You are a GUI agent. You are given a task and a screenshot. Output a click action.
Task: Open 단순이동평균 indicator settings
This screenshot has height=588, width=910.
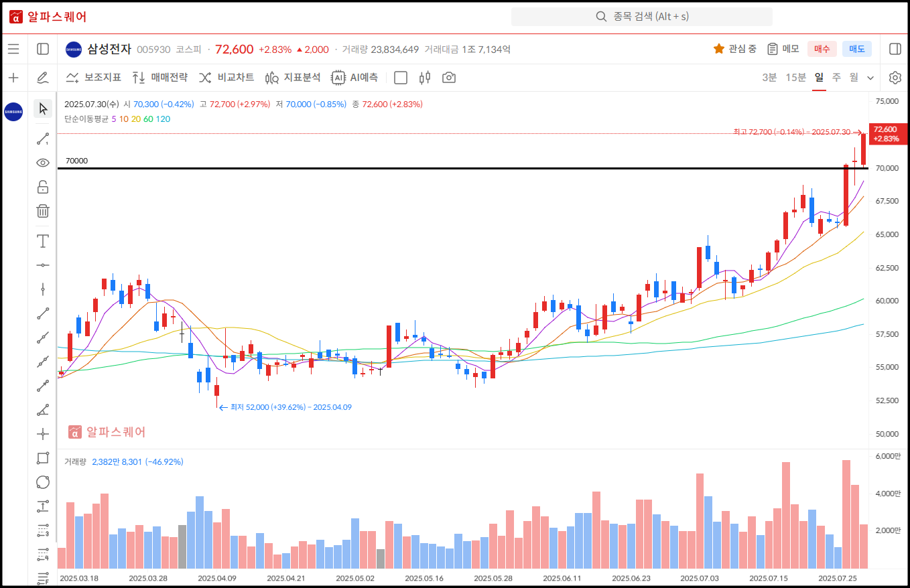pyautogui.click(x=86, y=119)
